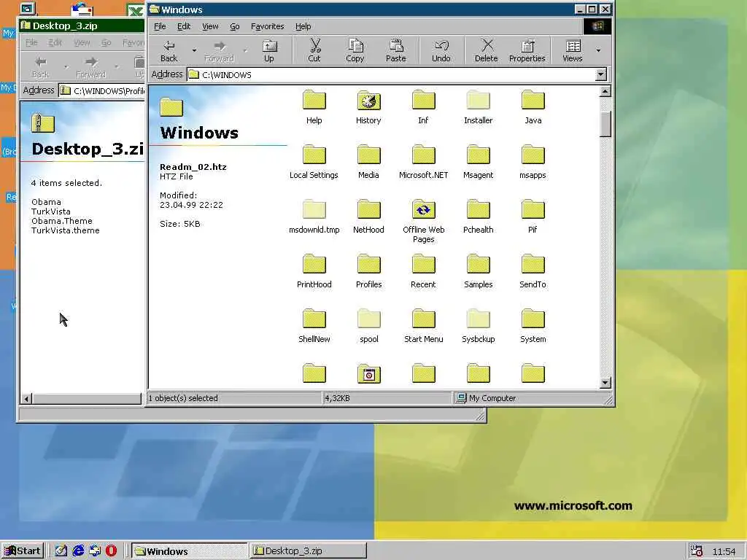747x560 pixels.
Task: Select the ShellNew folder
Action: pyautogui.click(x=314, y=326)
